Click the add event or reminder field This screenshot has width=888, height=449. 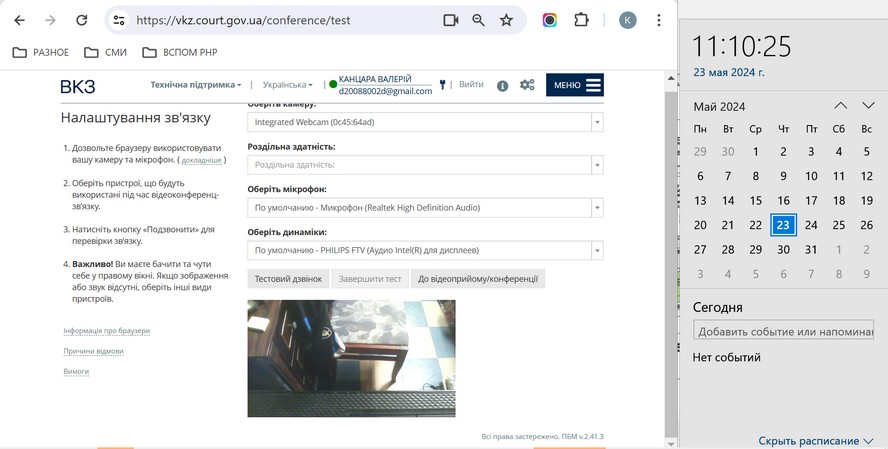(x=783, y=331)
